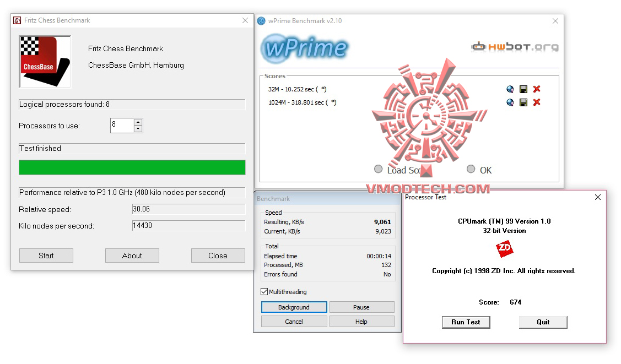Delete the 32M score with red X

[x=537, y=89]
